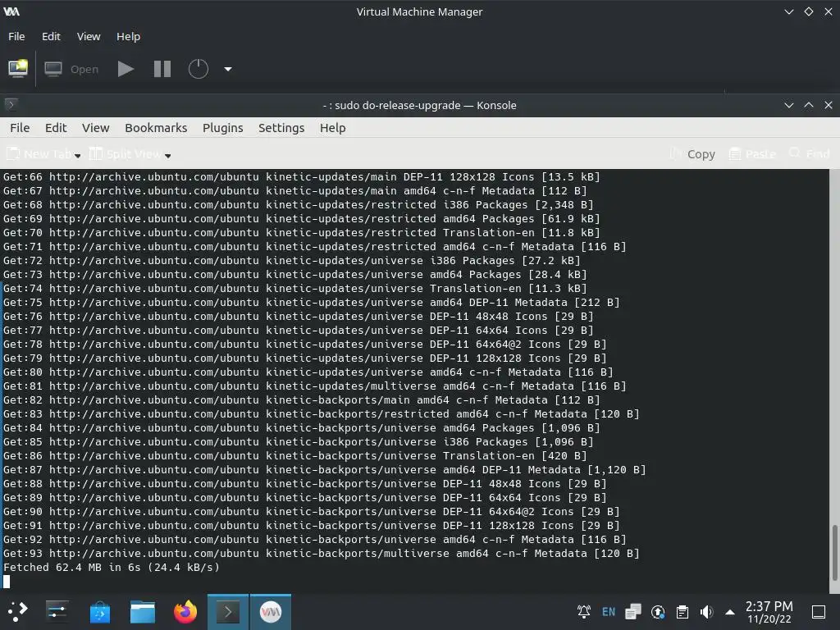
Task: Expand the New Tab dropdown arrow
Action: [78, 155]
